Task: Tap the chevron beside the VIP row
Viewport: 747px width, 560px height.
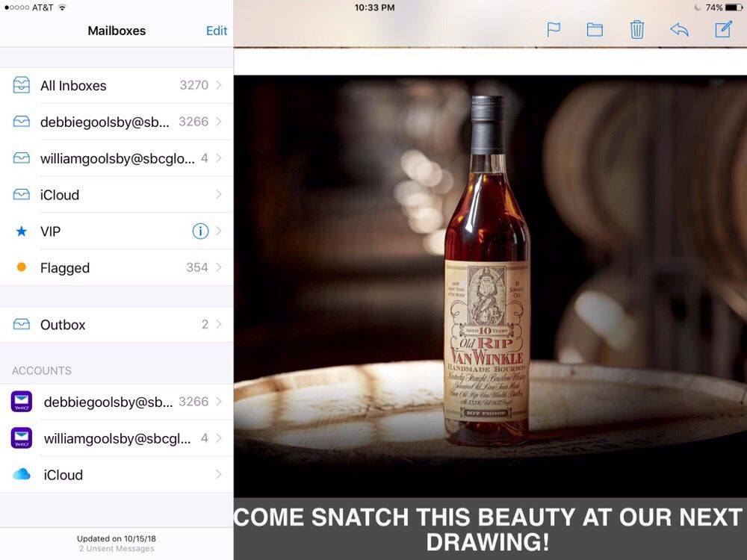Action: click(x=219, y=231)
